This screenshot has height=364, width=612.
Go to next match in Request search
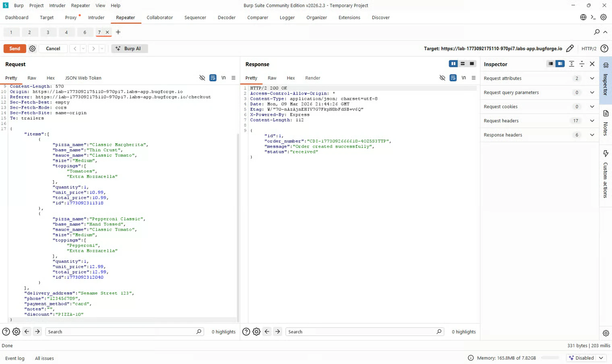(37, 332)
